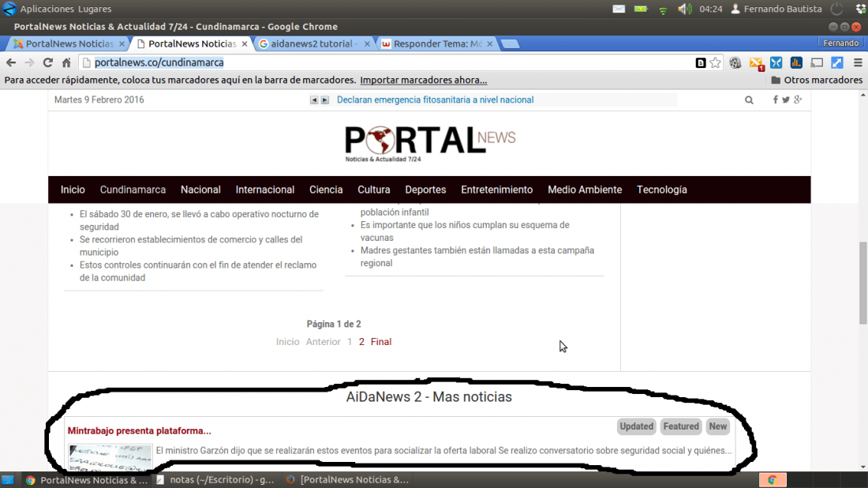
Task: Open the browser home page
Action: pos(66,62)
